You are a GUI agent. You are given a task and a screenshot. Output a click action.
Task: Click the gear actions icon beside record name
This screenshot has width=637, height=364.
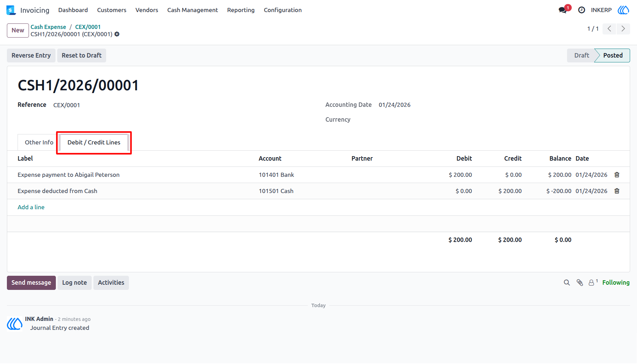(x=117, y=34)
